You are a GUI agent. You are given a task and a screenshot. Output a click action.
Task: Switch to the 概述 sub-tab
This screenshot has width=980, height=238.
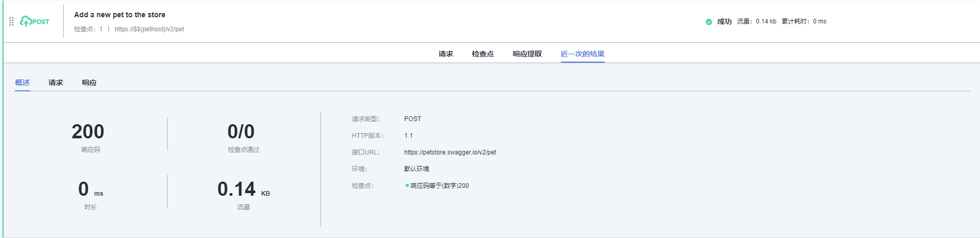pos(22,82)
